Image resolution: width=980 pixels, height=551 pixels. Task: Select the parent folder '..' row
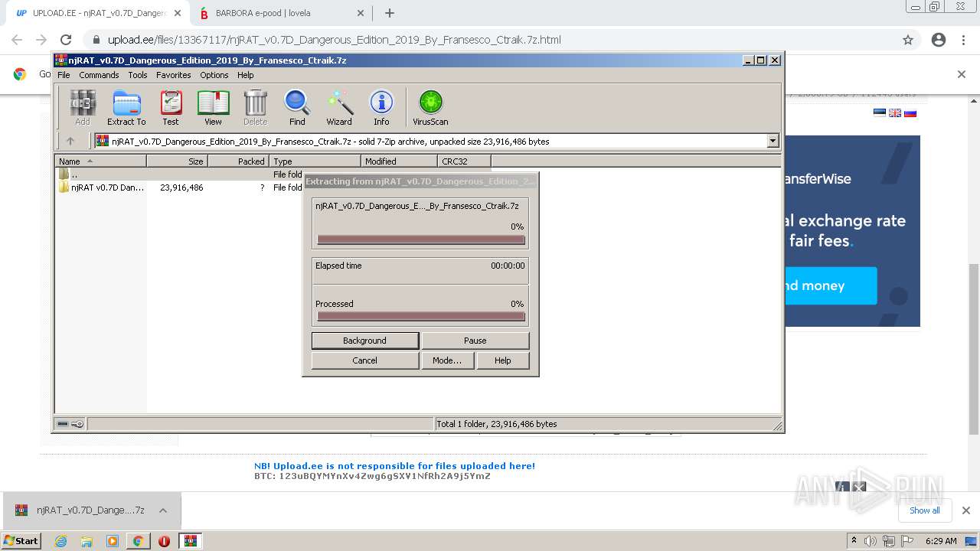(178, 174)
